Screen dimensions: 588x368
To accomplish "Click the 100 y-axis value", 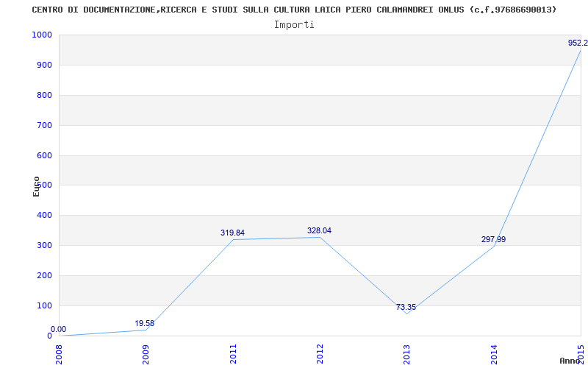I will pos(44,305).
